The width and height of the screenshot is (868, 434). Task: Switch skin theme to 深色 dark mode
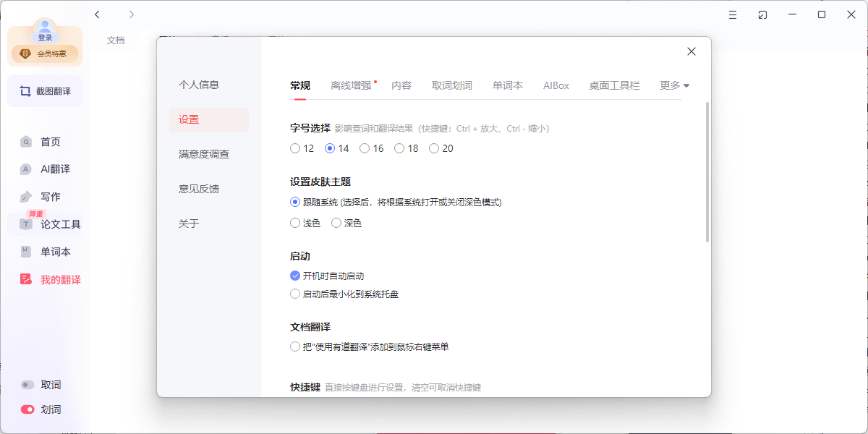[x=336, y=223]
